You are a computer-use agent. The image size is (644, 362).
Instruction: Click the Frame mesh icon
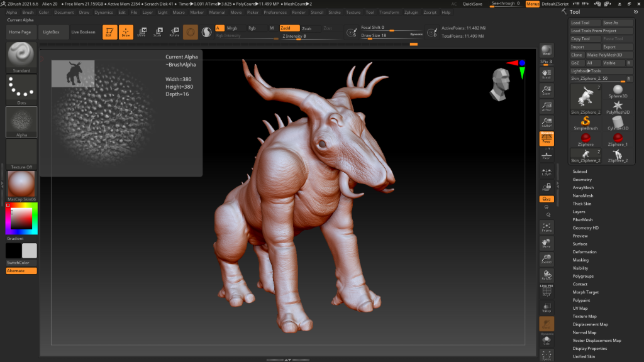click(x=547, y=227)
